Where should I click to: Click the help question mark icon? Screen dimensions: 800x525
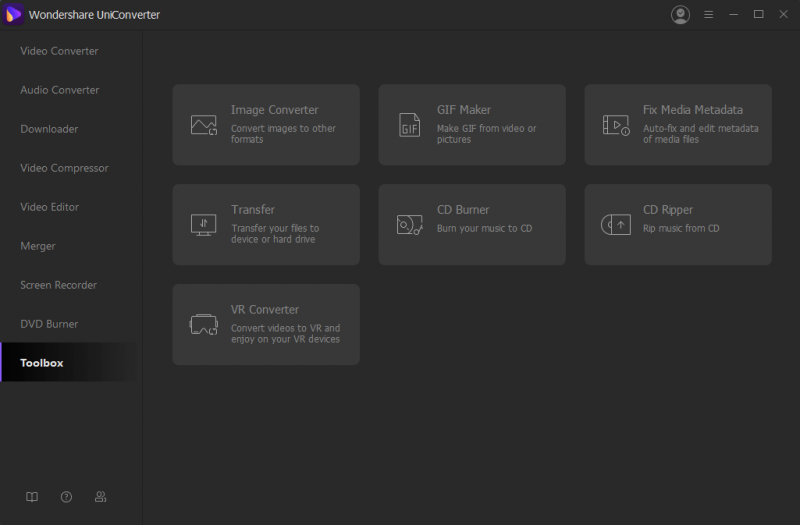[x=66, y=497]
